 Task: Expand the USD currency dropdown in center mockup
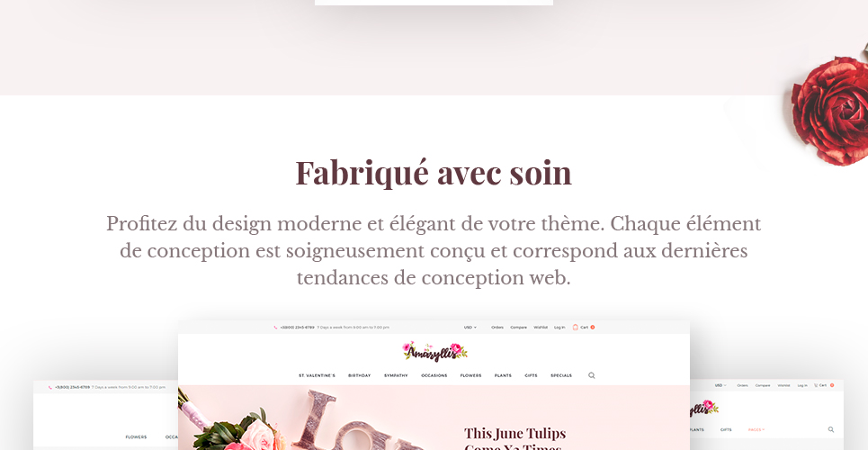click(470, 328)
